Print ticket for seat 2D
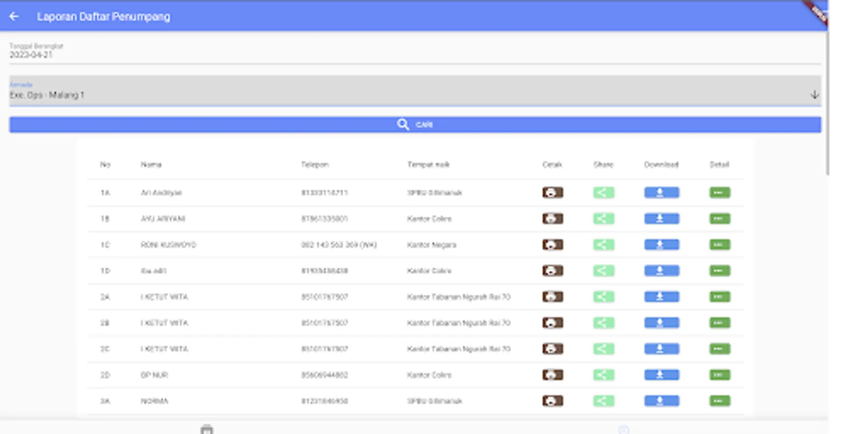Viewport: 868px width, 434px height. (x=553, y=375)
